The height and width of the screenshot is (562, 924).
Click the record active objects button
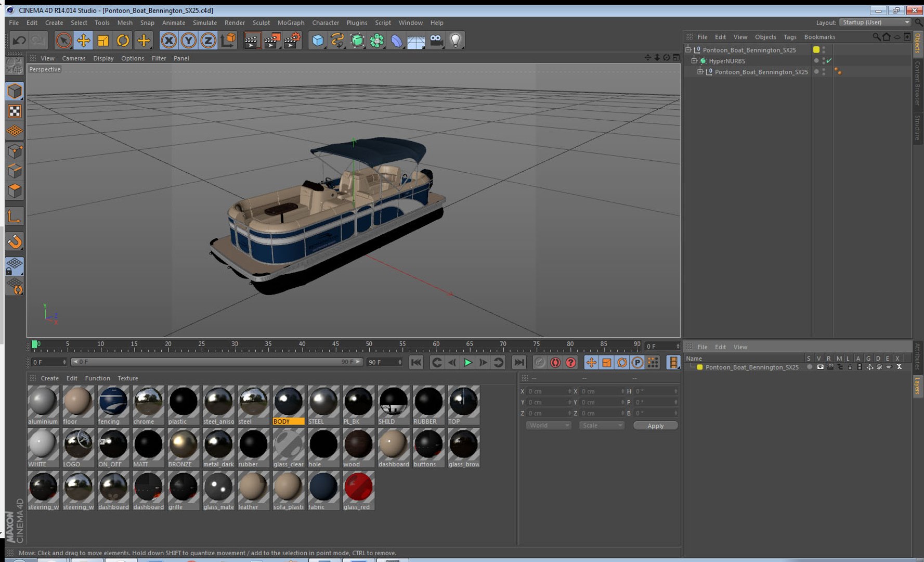pyautogui.click(x=540, y=363)
